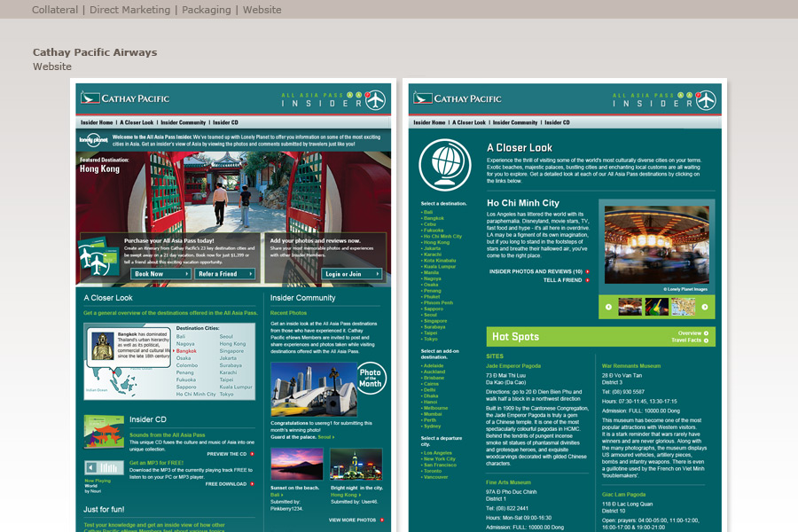Open Direct Marketing in the top navigation
The width and height of the screenshot is (798, 532).
[129, 10]
